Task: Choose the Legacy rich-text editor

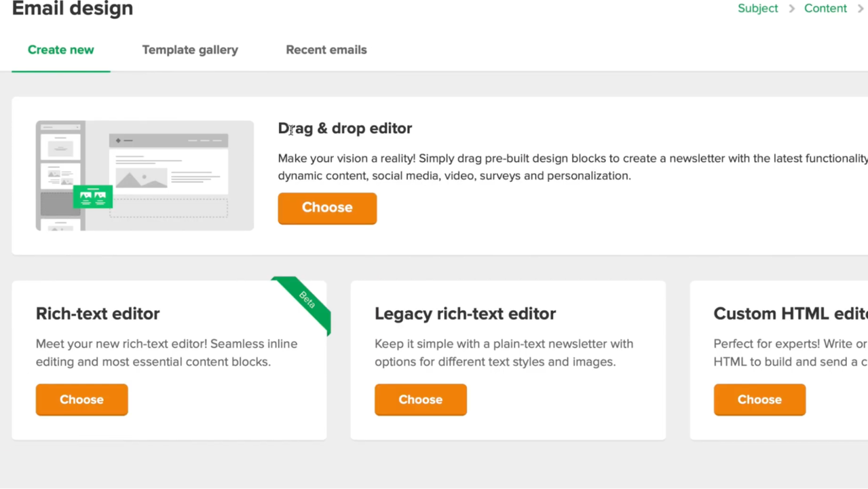Action: pos(420,399)
